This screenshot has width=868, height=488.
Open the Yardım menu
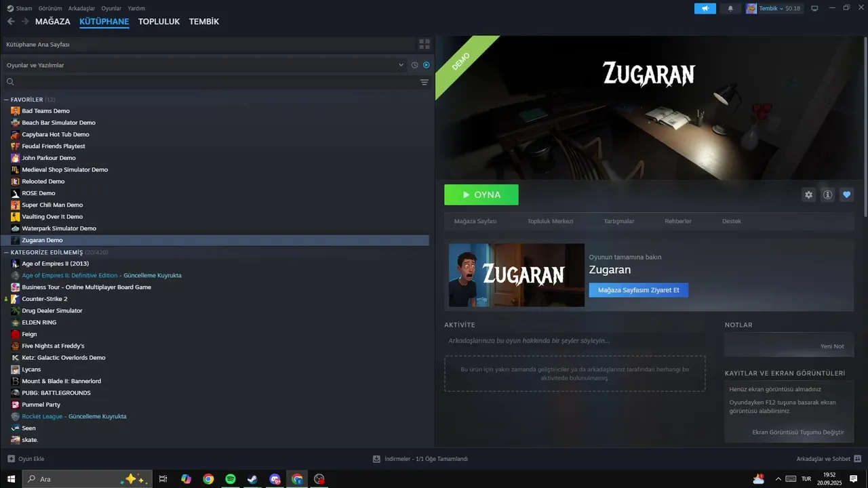point(136,8)
